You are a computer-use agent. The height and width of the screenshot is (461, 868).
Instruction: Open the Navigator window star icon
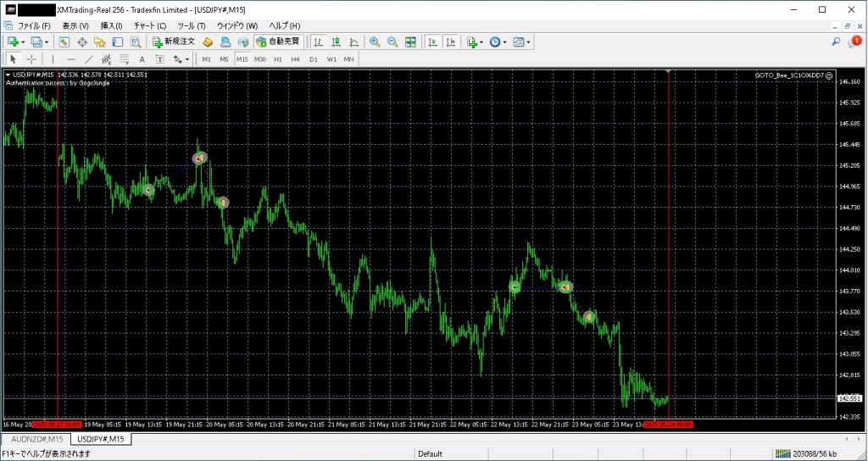[x=100, y=42]
